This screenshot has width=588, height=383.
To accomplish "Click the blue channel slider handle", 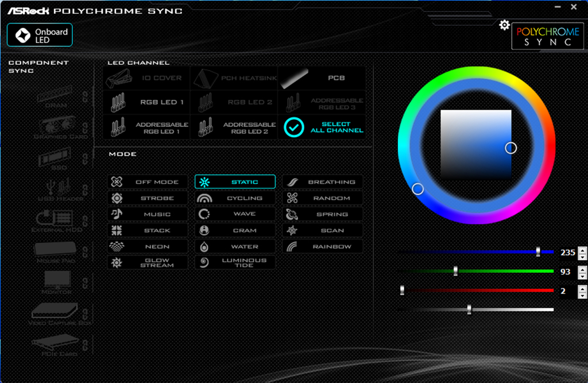I will [x=538, y=252].
